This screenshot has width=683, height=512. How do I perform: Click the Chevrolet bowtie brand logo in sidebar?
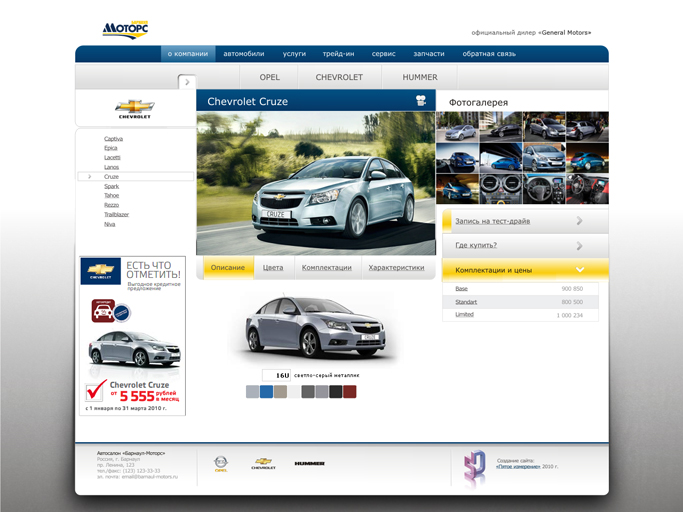(x=135, y=109)
